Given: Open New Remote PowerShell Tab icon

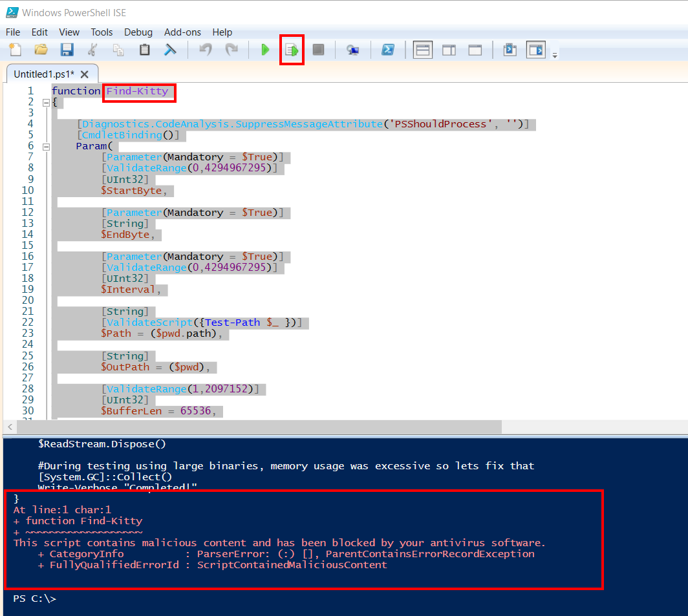Looking at the screenshot, I should [353, 50].
